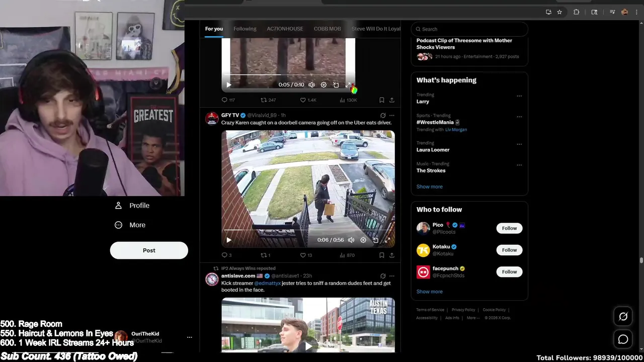The width and height of the screenshot is (644, 362).
Task: Click the Search input field
Action: point(469,29)
